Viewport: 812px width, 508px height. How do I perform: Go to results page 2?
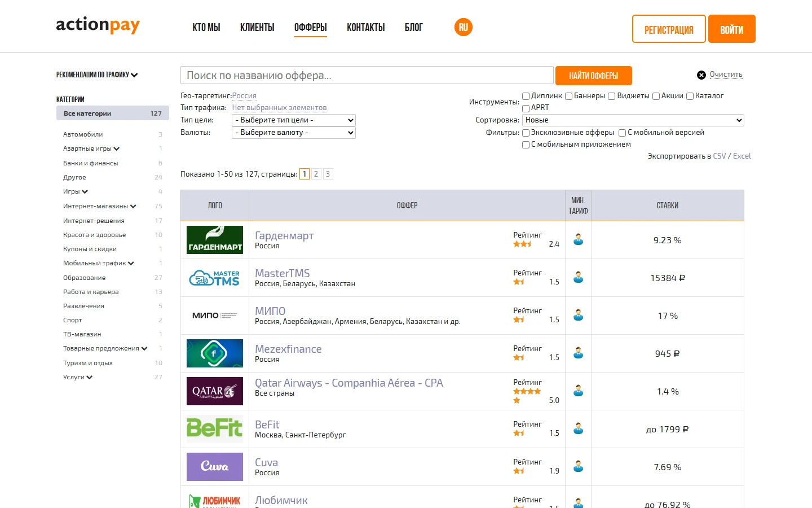(316, 174)
